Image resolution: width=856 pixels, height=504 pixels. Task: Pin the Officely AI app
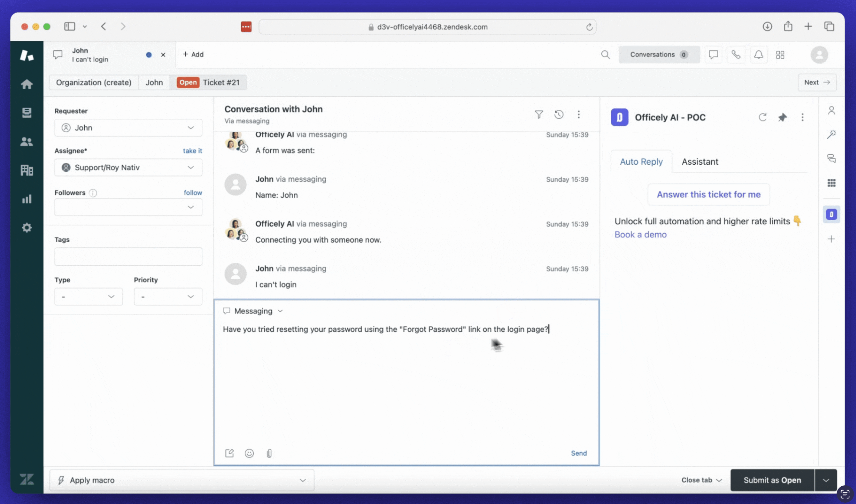click(x=782, y=117)
